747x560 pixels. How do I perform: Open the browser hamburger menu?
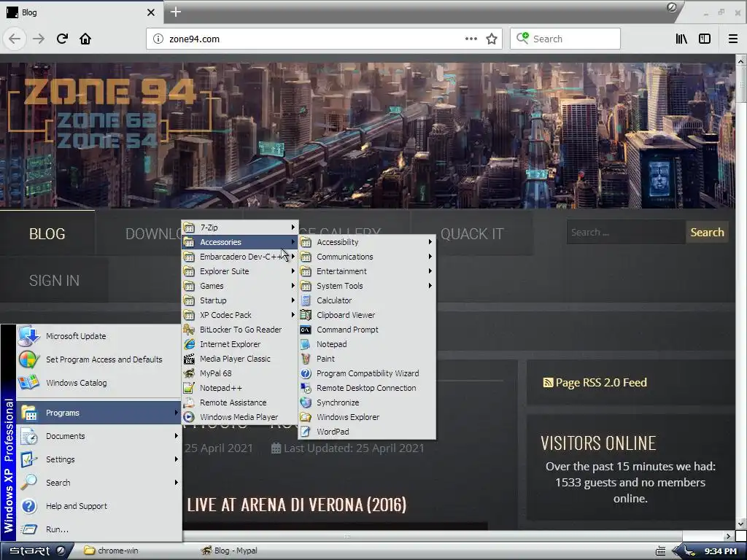pos(732,39)
